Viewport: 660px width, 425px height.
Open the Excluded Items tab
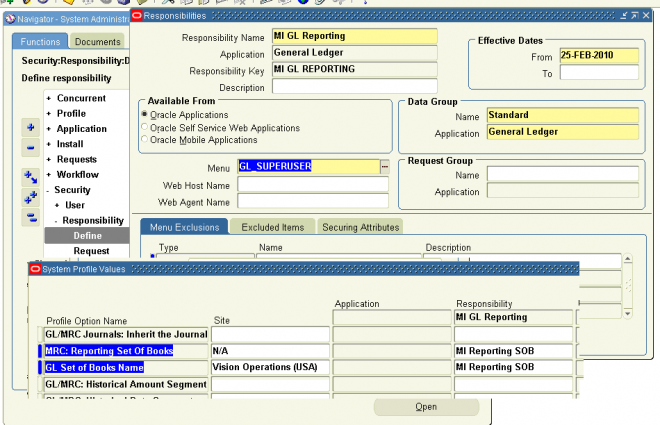coord(273,227)
